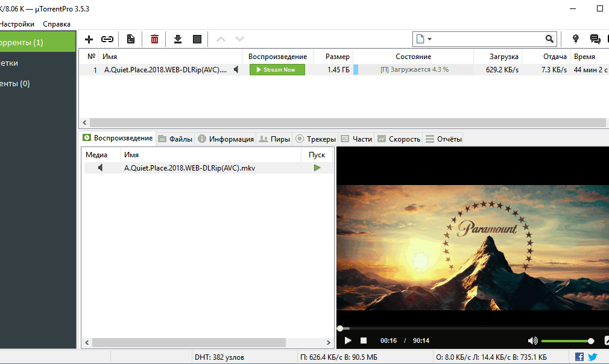Play mkv file with green arrow
Image resolution: width=609 pixels, height=364 pixels.
[317, 168]
